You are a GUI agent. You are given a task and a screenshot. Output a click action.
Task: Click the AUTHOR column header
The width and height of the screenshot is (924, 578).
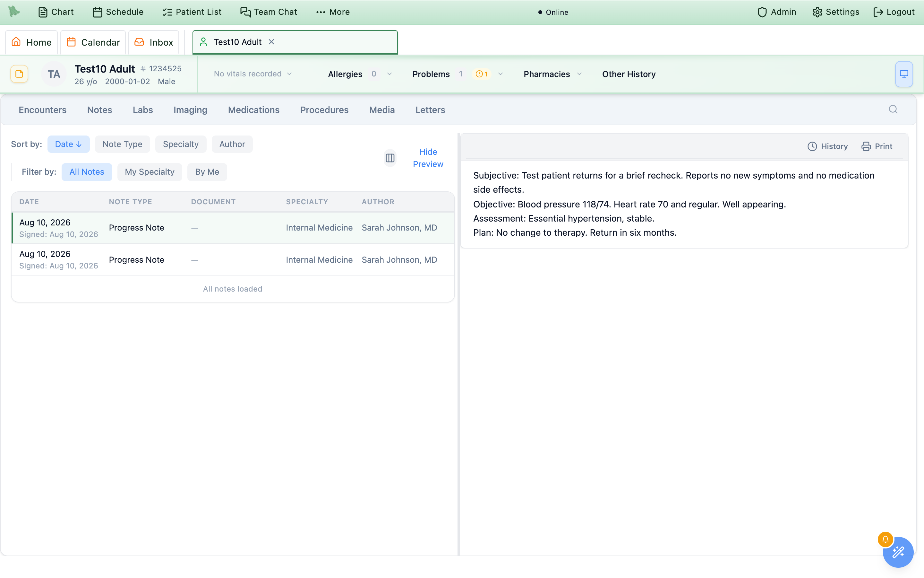378,201
